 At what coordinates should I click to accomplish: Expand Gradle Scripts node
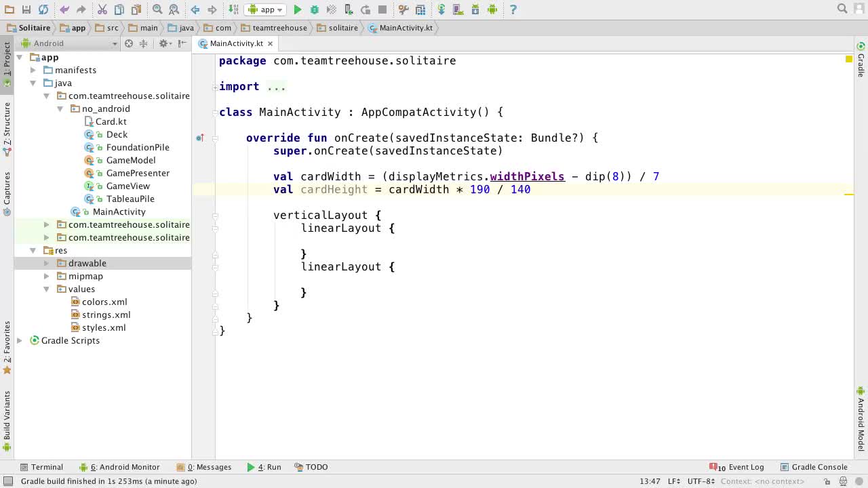(20, 340)
